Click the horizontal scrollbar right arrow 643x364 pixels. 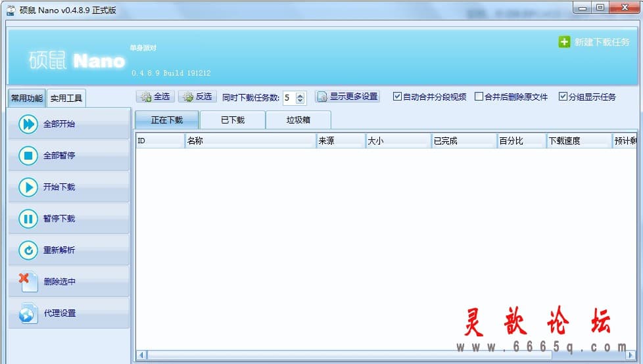click(x=631, y=355)
